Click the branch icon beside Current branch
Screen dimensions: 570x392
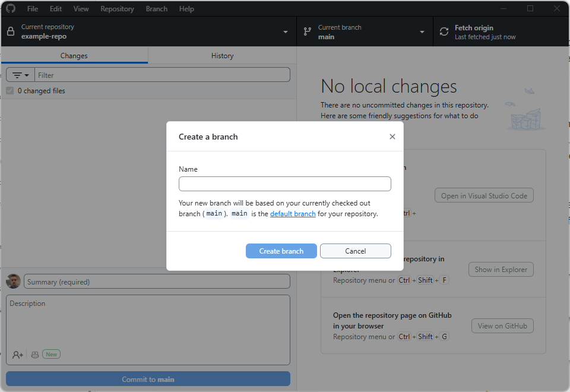pos(307,31)
